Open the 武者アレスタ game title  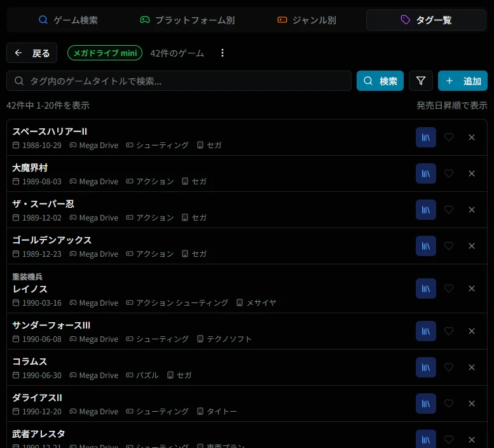[38, 434]
